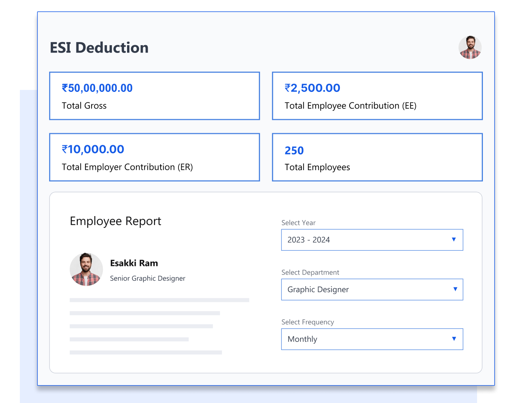
Task: Click the Select Year label
Action: (x=298, y=223)
